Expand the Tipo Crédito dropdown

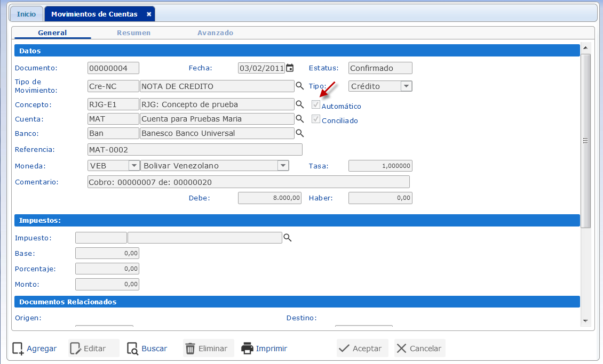pos(406,86)
